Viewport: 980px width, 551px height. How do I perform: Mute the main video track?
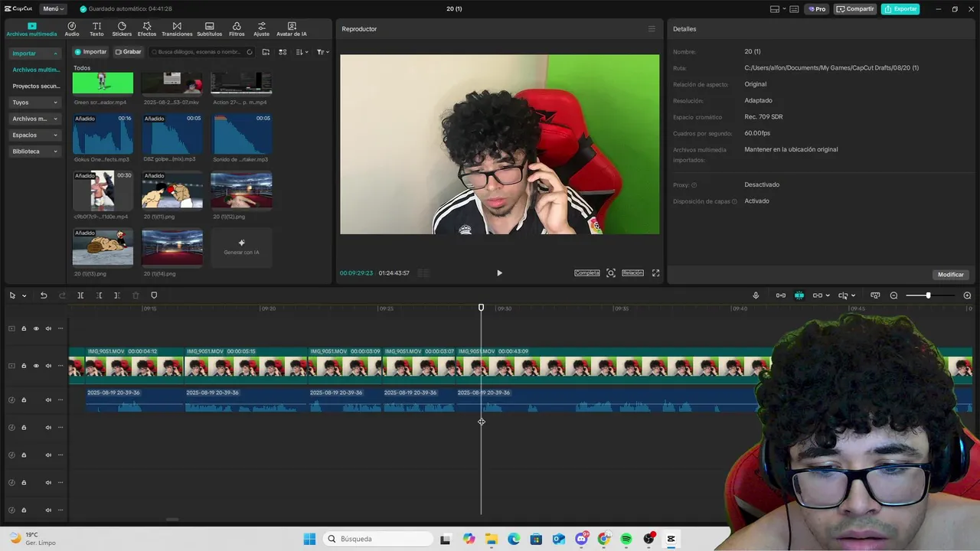tap(48, 366)
